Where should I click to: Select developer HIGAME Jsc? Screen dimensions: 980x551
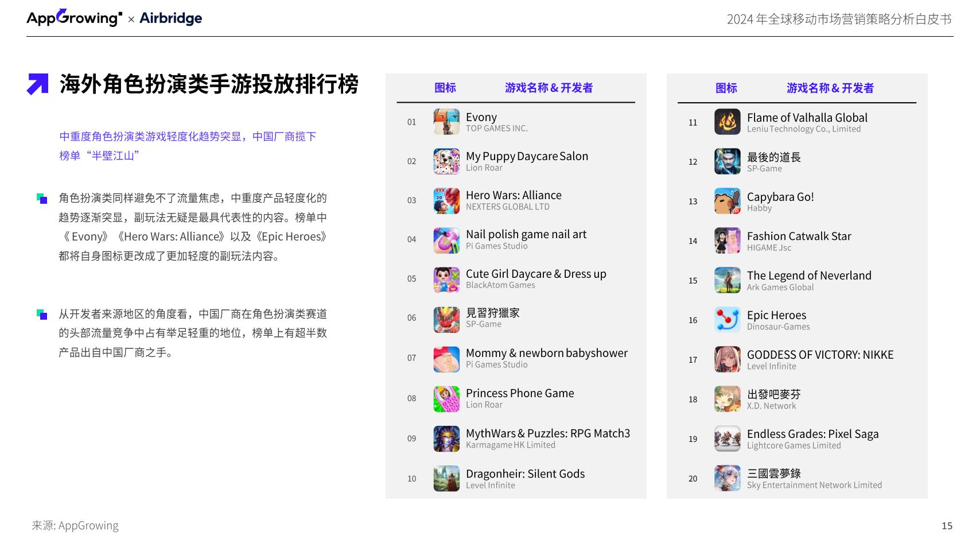coord(769,248)
